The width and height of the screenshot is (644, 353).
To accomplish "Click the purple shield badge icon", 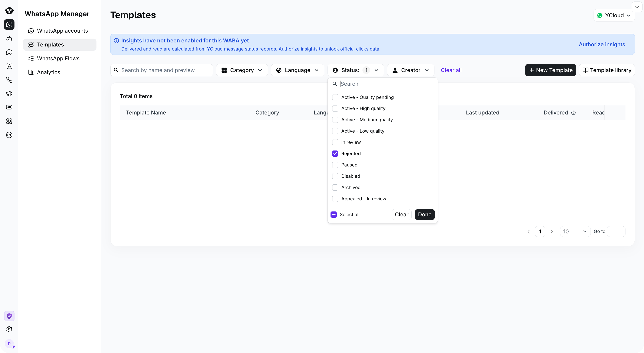I will tap(9, 316).
